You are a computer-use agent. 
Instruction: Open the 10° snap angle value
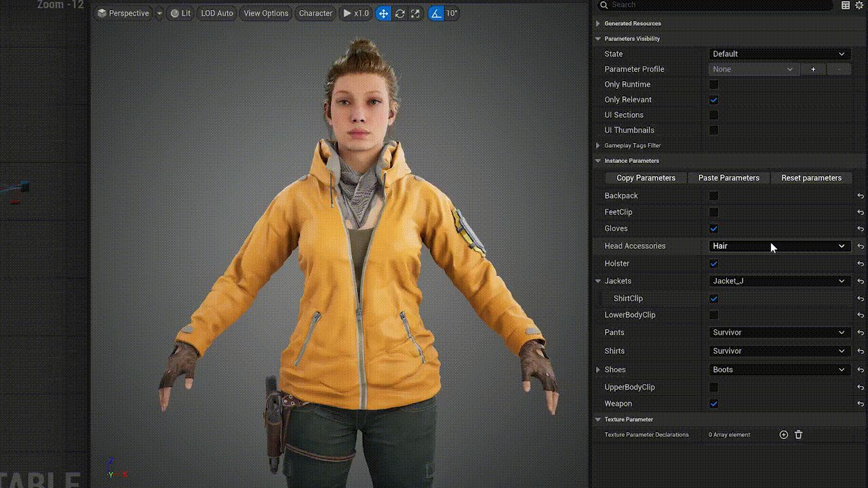tap(452, 13)
